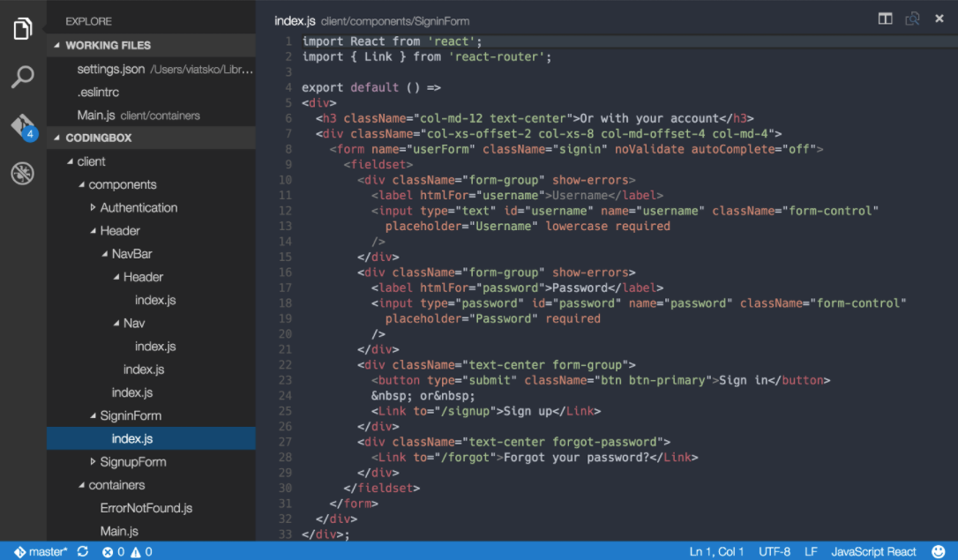Click the Sign in button code line
958x560 pixels.
(x=601, y=380)
